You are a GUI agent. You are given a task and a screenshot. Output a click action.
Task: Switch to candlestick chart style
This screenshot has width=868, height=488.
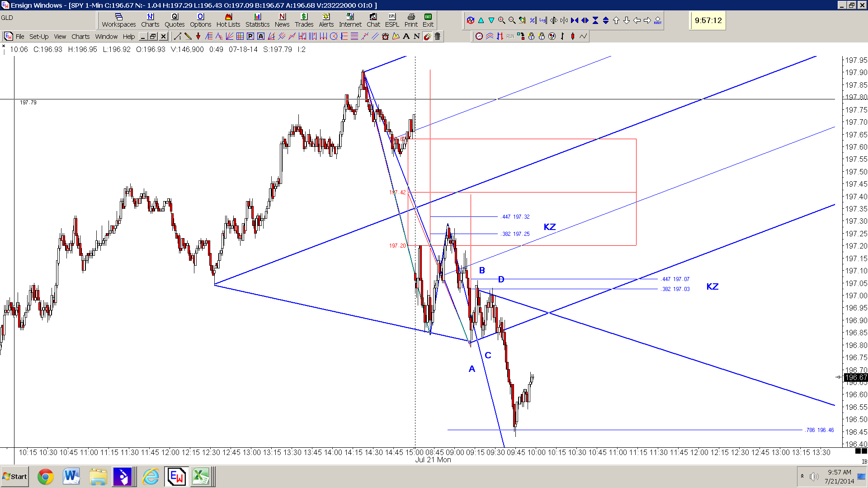[x=572, y=36]
